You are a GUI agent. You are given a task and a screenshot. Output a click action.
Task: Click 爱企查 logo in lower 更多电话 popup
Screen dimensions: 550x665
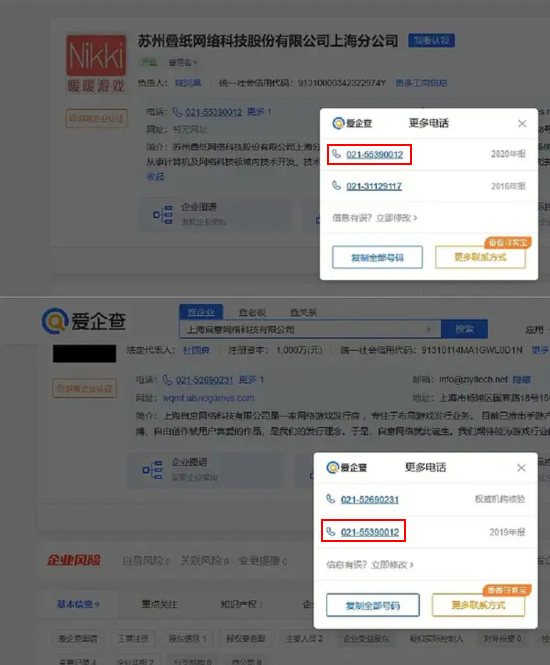click(347, 468)
